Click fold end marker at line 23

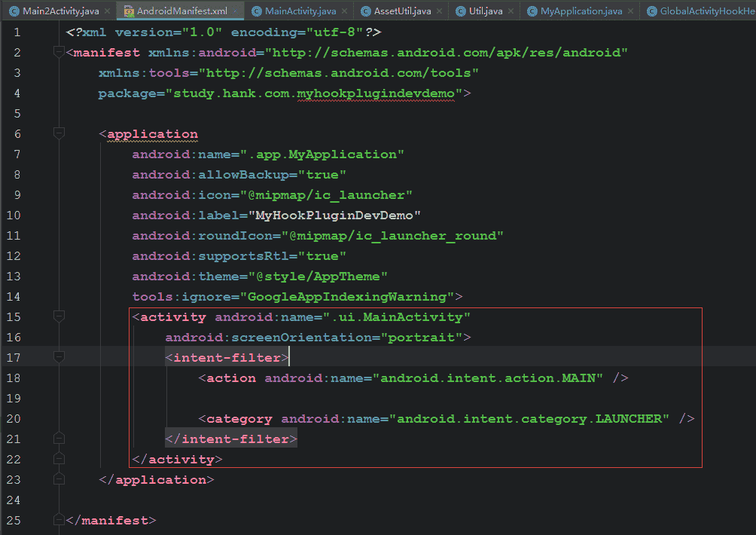coord(59,478)
